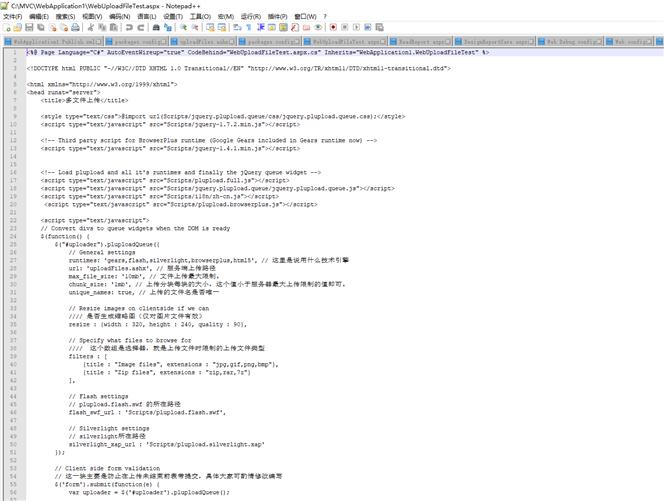664x501 pixels.
Task: Paste from the clipboard via the toolbar icon
Action: click(113, 28)
